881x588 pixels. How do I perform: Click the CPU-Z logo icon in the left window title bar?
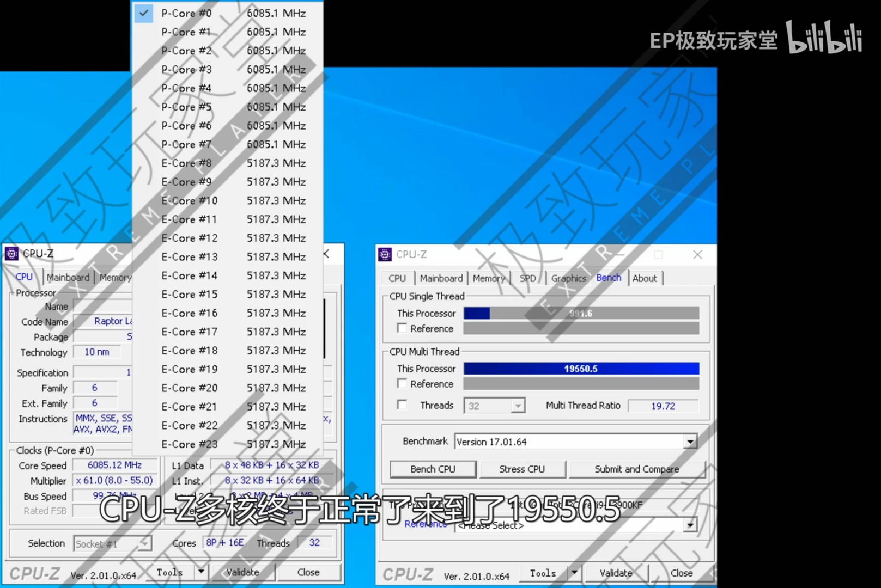click(11, 254)
